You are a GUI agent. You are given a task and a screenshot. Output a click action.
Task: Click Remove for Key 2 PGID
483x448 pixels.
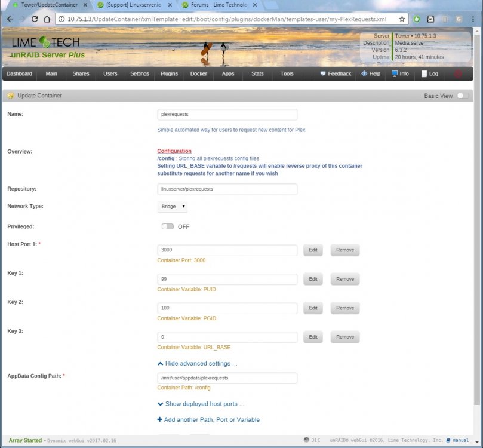click(x=345, y=308)
